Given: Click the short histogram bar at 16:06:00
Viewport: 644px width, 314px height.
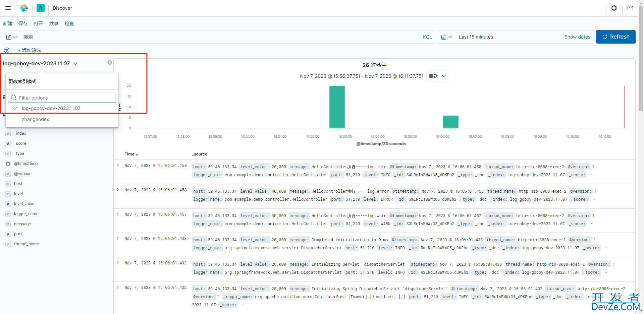Looking at the screenshot, I should 451,122.
